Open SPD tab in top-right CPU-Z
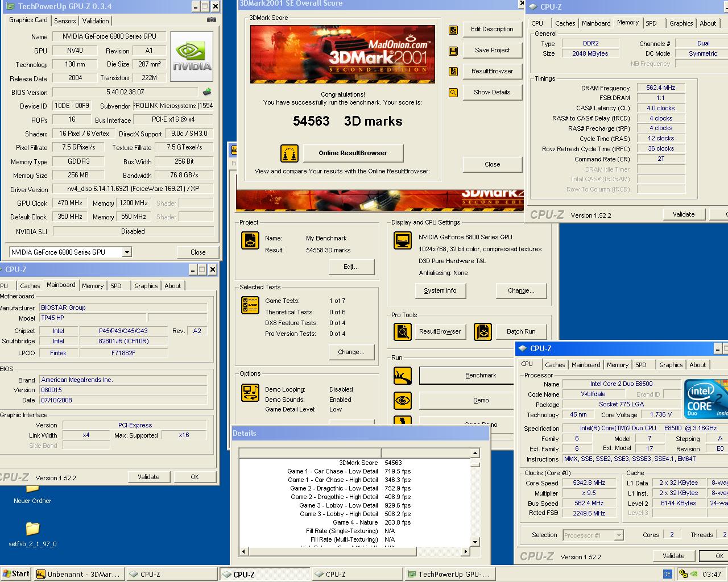 point(651,23)
